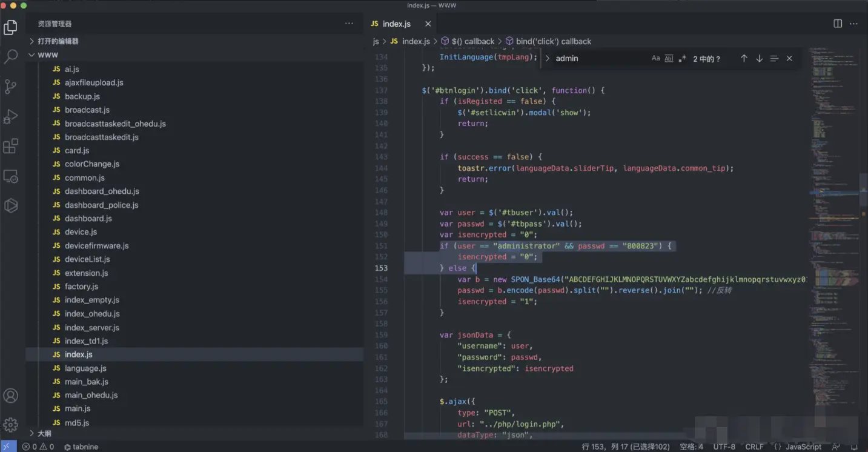The width and height of the screenshot is (868, 452).
Task: Expand the open editors section
Action: tap(194, 41)
